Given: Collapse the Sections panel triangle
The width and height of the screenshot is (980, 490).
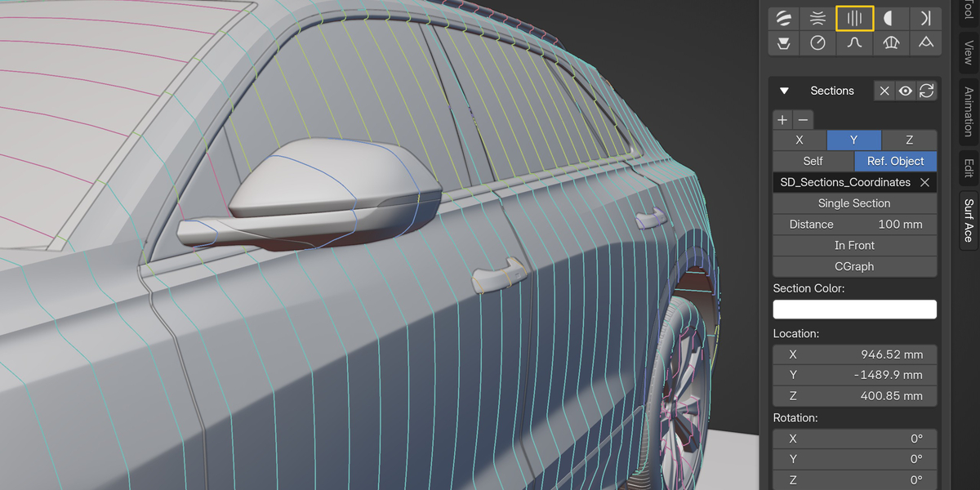Looking at the screenshot, I should [x=784, y=91].
